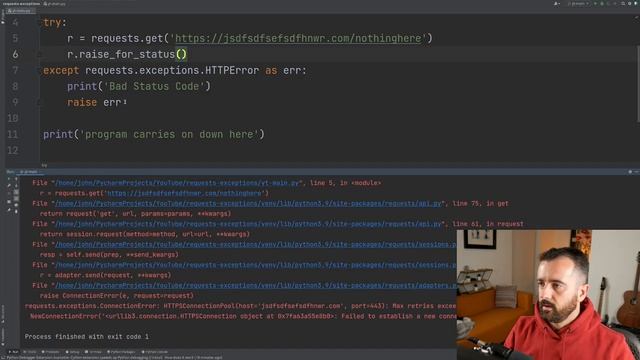Click 'except requests.exceptions.HTTPError as err:' line
640x360 pixels.
click(x=175, y=70)
